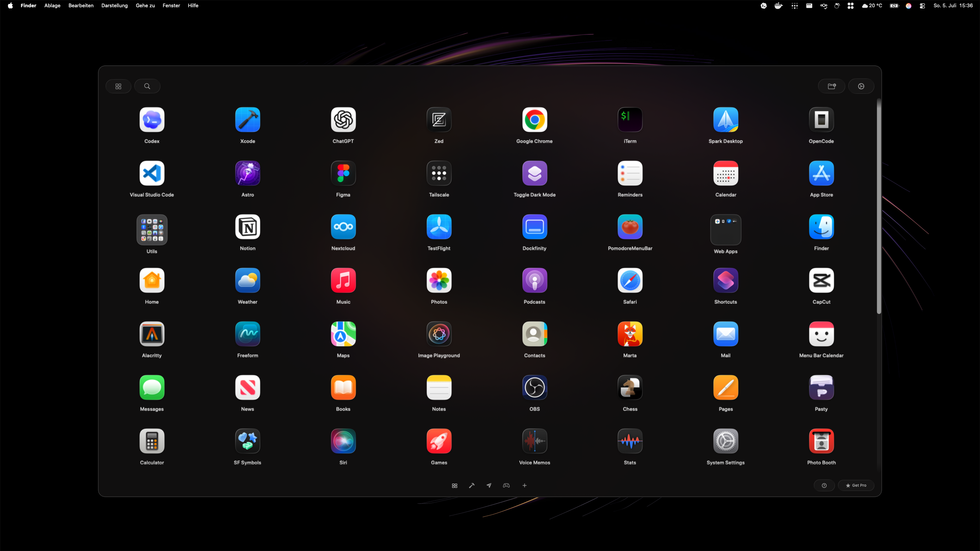The height and width of the screenshot is (551, 980).
Task: Open the Alacritty app
Action: pos(152,334)
